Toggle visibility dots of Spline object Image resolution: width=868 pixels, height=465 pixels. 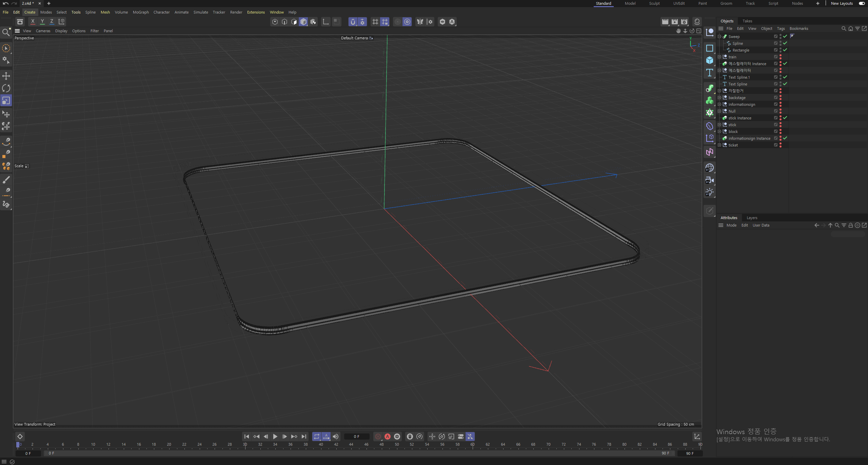[781, 43]
